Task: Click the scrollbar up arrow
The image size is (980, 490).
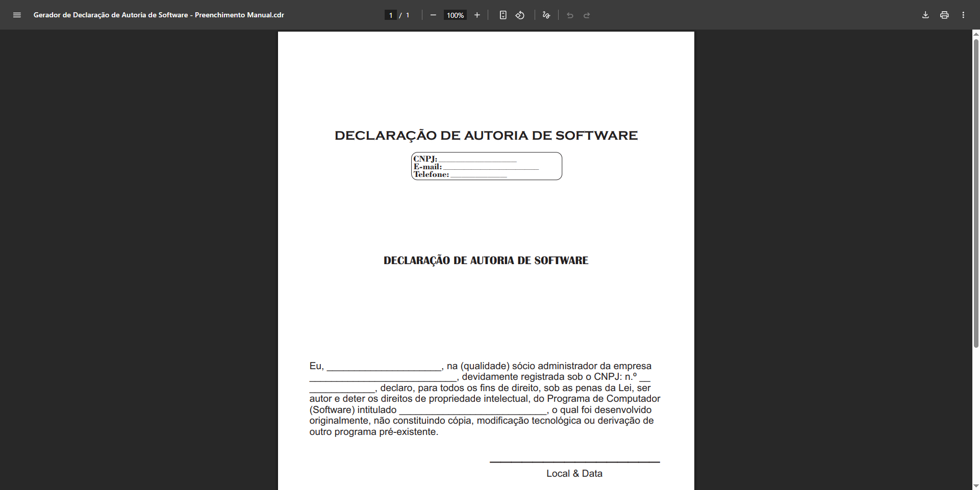Action: [975, 34]
